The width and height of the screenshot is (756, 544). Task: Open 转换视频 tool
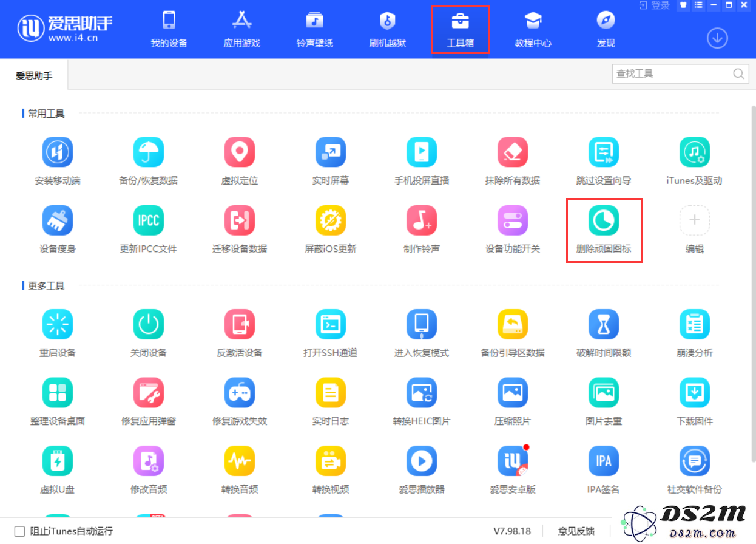pyautogui.click(x=331, y=470)
